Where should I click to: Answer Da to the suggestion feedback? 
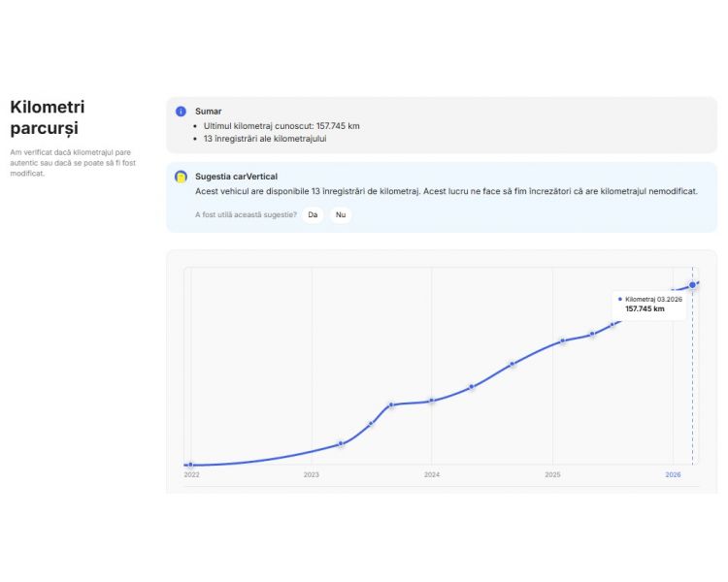pos(313,215)
